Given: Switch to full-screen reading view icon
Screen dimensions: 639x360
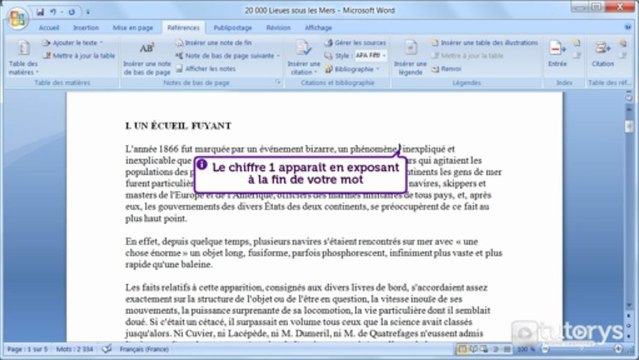Looking at the screenshot, I should point(474,349).
